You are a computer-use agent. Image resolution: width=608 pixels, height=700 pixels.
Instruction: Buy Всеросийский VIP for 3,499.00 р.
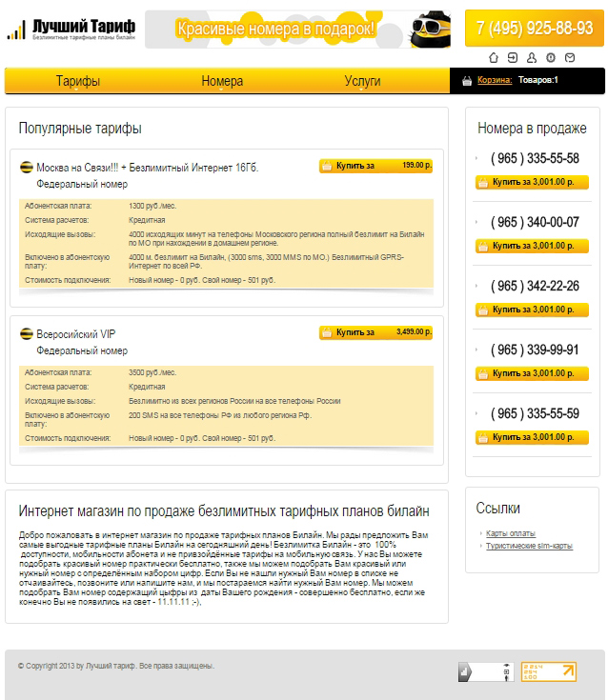[375, 332]
